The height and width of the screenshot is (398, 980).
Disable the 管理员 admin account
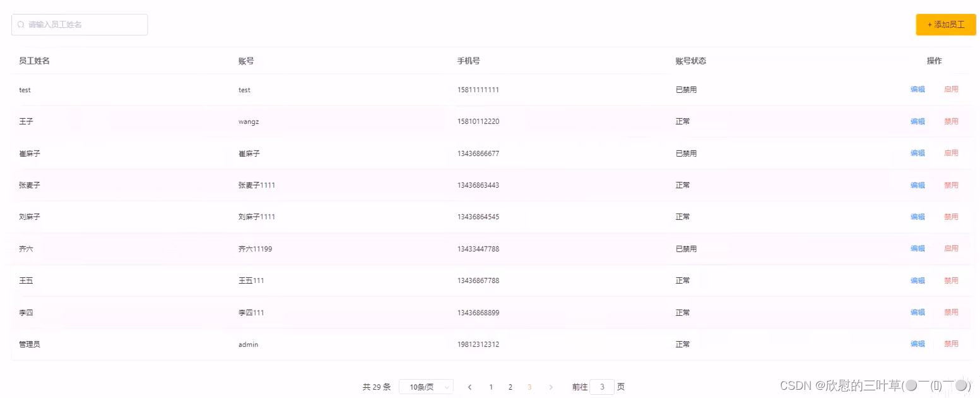(x=951, y=344)
